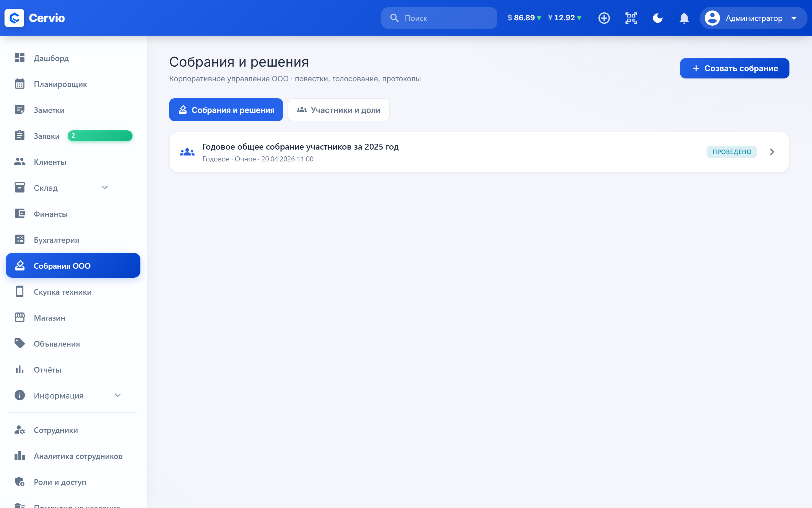Open Бухгалтерия calculator icon

[20, 240]
